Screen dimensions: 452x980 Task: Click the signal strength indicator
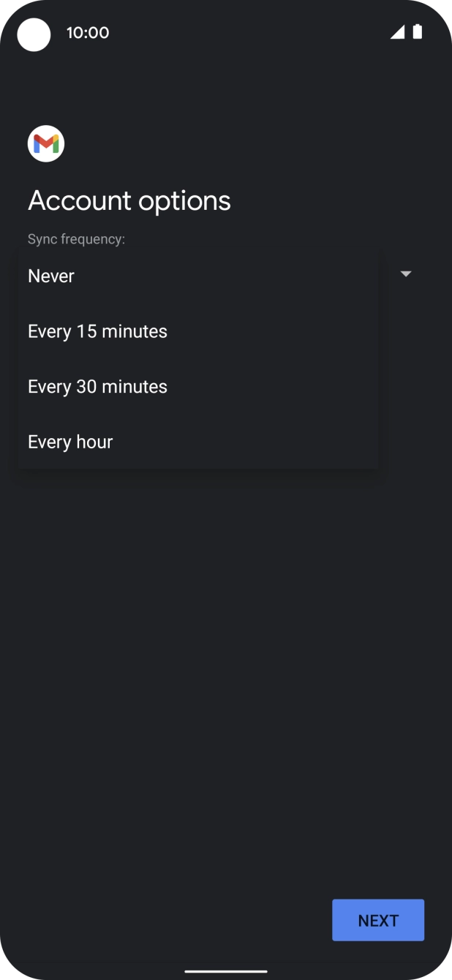pyautogui.click(x=397, y=32)
